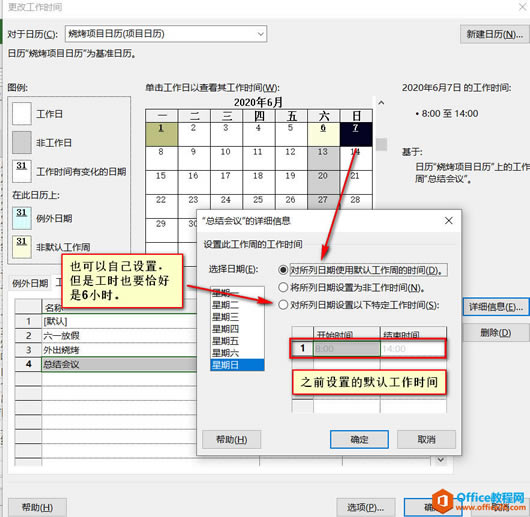The image size is (530, 517).
Task: Click the 14:00 end time cell
Action: [x=412, y=348]
